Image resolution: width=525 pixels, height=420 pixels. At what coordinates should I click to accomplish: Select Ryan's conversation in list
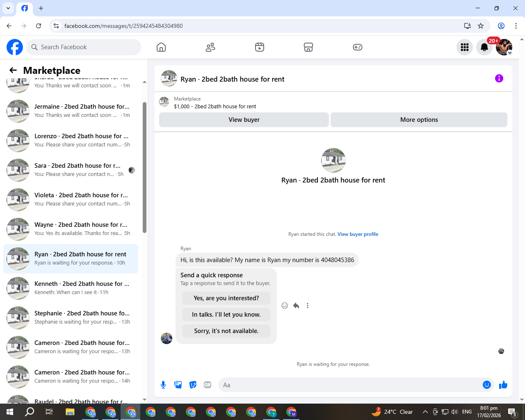(71, 258)
